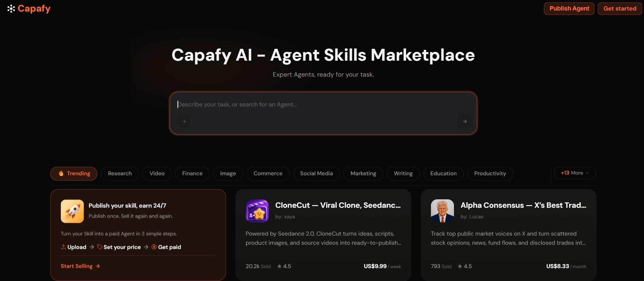Viewport: 644px width, 281px height.
Task: Click the Set your price step label
Action: [x=122, y=247]
